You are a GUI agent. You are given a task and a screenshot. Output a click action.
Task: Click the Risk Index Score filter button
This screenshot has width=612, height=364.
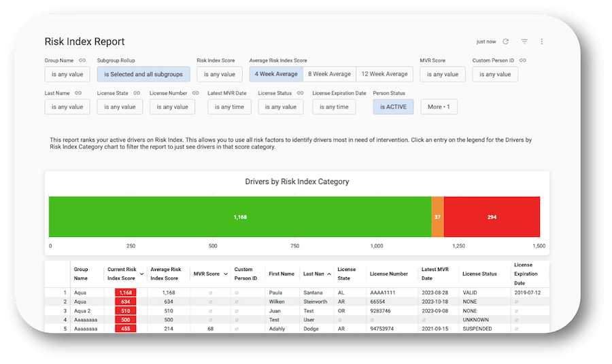click(x=219, y=75)
